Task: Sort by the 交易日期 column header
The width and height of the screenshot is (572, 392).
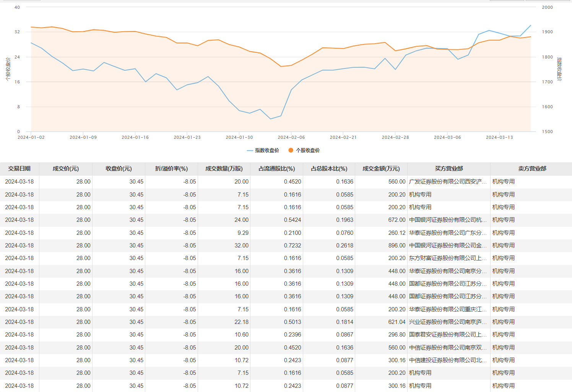Action: point(19,169)
